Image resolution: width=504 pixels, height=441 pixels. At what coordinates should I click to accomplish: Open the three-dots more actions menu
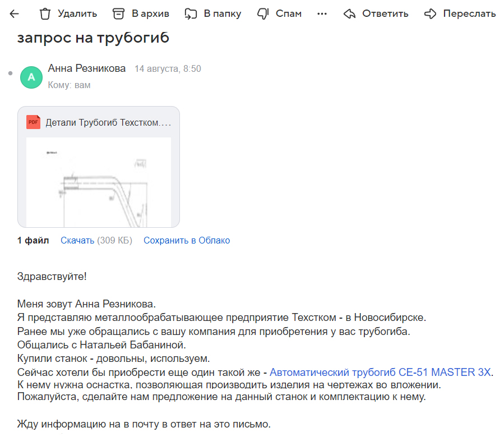[322, 14]
